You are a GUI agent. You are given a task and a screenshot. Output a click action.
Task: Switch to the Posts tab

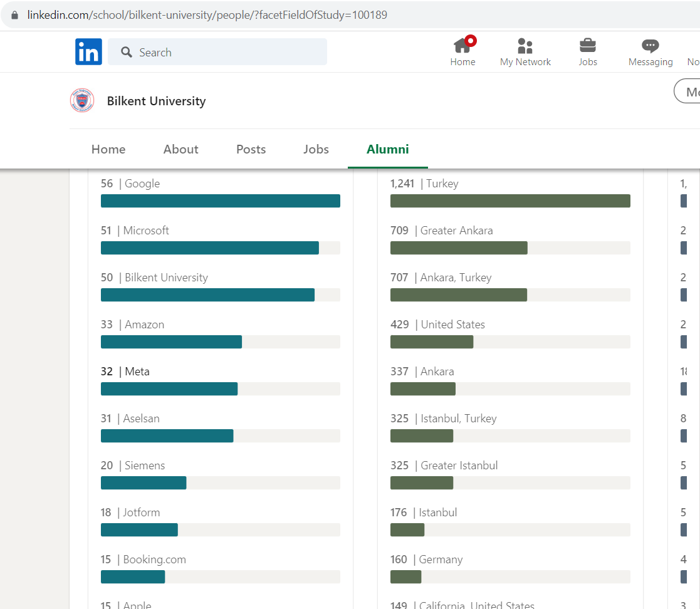tap(251, 149)
